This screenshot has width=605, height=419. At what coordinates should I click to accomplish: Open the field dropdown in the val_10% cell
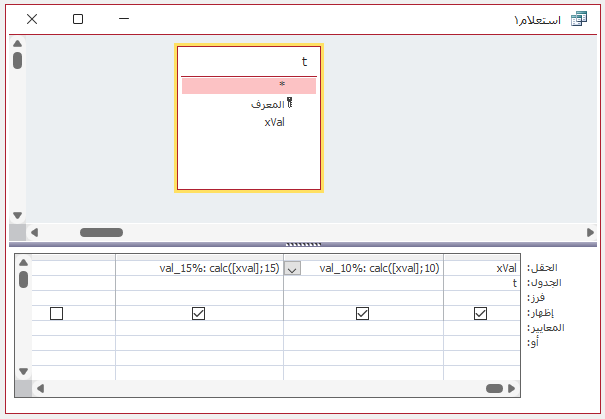click(x=293, y=268)
